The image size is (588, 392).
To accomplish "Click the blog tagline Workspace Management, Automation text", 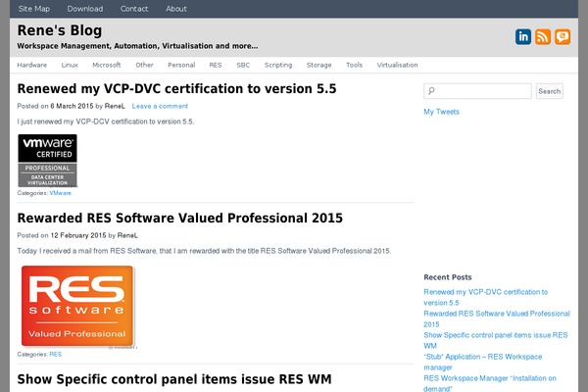I will coord(137,46).
